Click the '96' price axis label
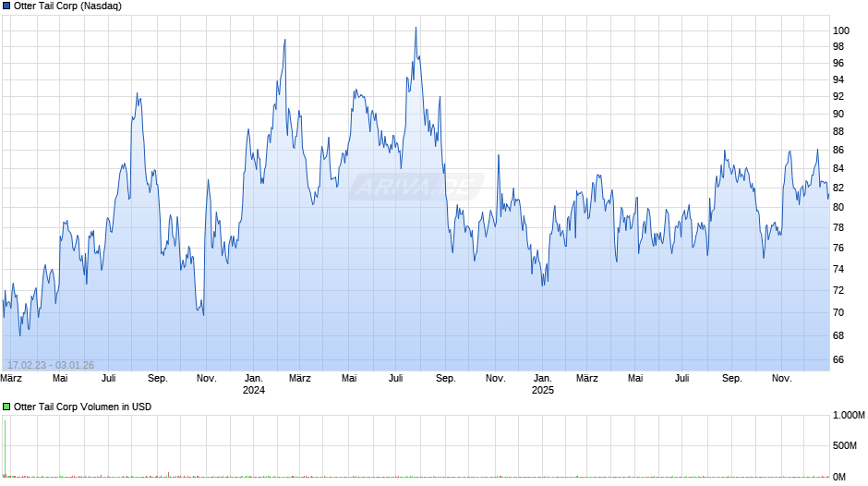The height and width of the screenshot is (486, 868). 838,63
